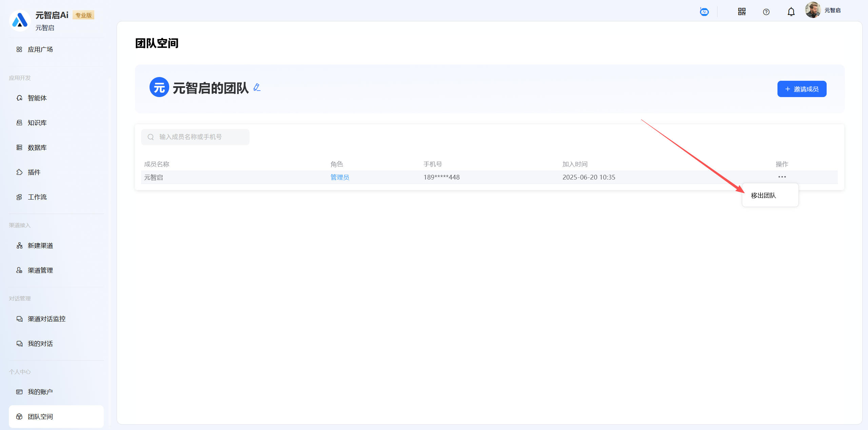The width and height of the screenshot is (868, 430).
Task: Open the help question mark icon
Action: (x=766, y=12)
